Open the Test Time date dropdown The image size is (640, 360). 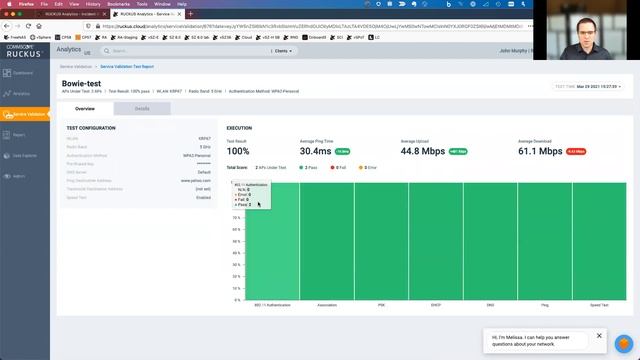tap(588, 87)
